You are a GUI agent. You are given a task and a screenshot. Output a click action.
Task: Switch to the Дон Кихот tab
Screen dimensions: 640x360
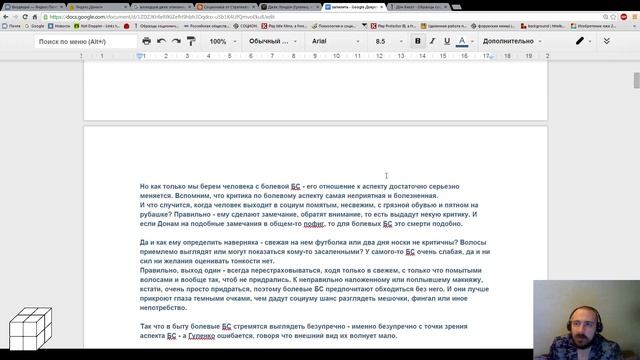tap(418, 7)
